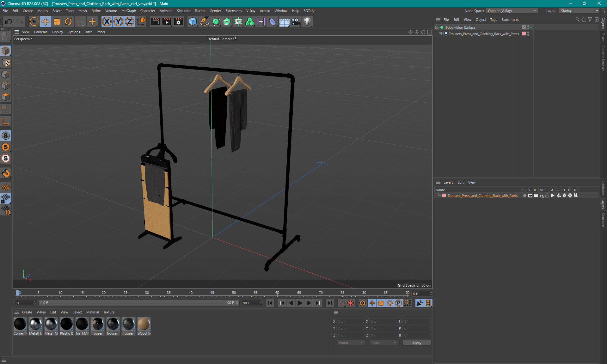
Task: Click the Texture menu in material manager
Action: [109, 312]
